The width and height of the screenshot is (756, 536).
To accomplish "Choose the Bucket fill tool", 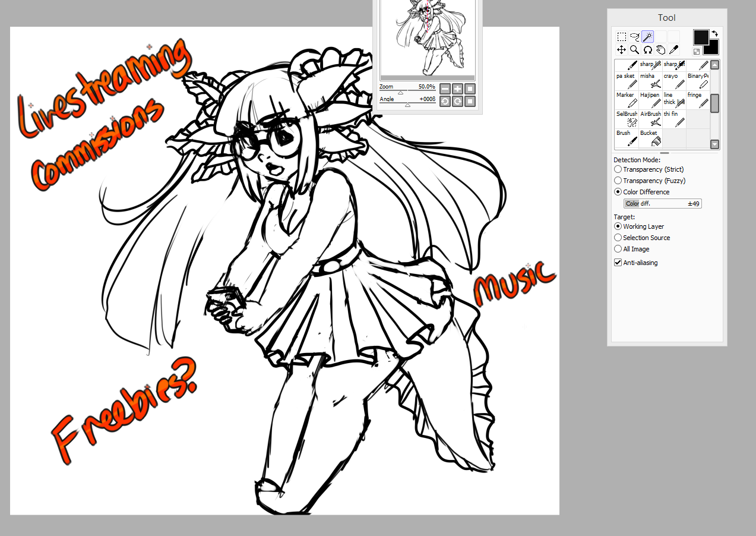I will click(650, 138).
